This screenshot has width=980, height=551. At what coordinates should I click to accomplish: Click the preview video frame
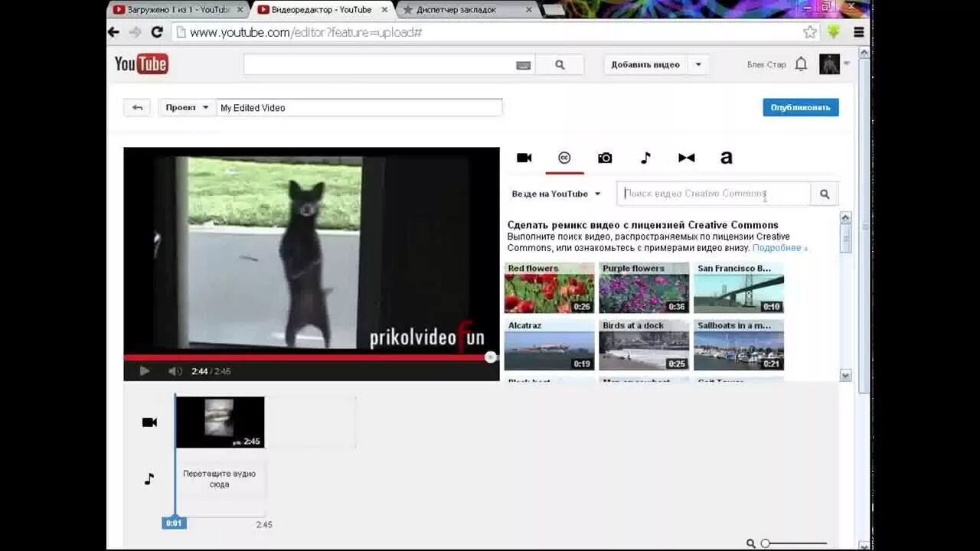[x=312, y=251]
